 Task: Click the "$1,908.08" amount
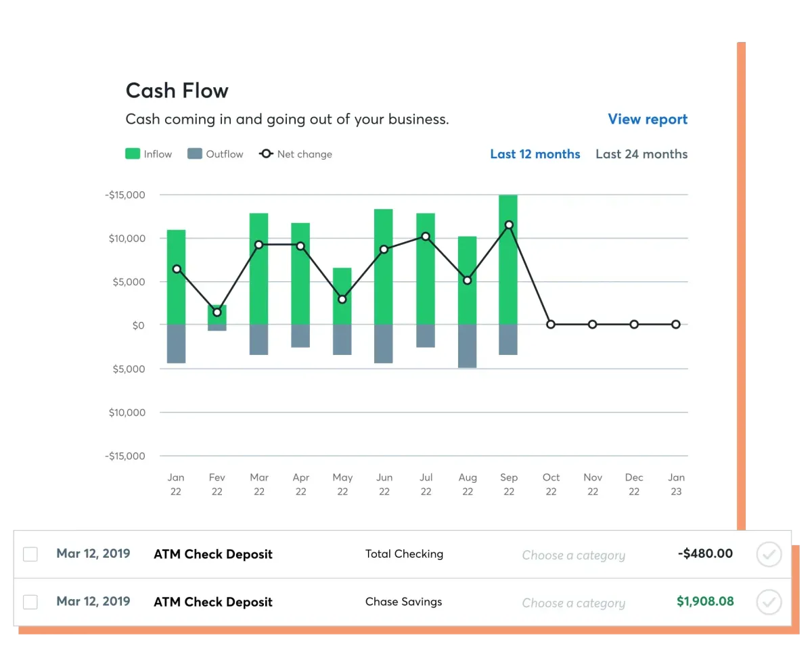click(705, 601)
